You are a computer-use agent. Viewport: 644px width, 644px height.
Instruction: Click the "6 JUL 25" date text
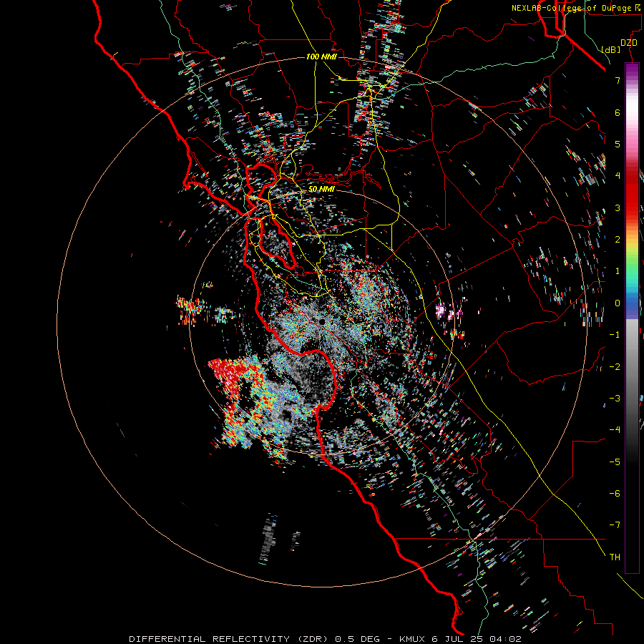pyautogui.click(x=458, y=639)
